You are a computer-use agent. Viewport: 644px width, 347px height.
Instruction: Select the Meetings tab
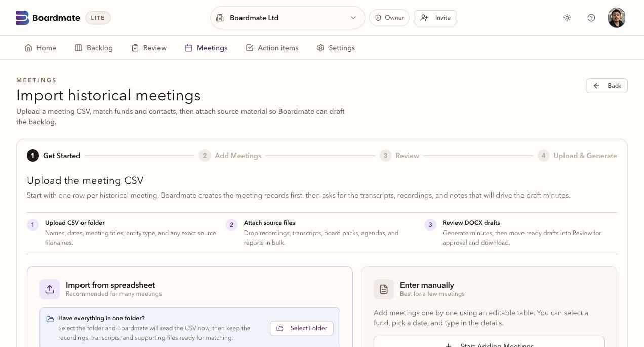tap(206, 48)
